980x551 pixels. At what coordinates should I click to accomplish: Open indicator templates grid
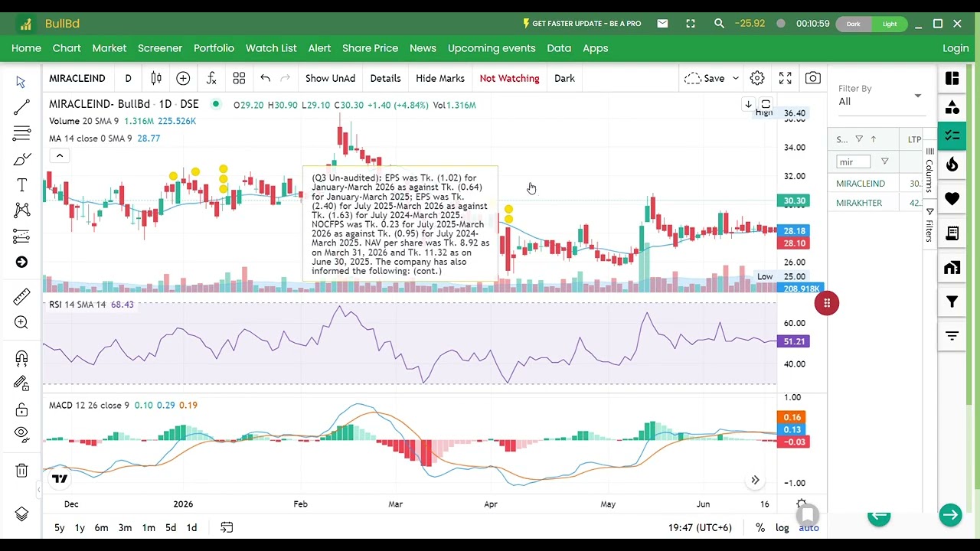[239, 78]
